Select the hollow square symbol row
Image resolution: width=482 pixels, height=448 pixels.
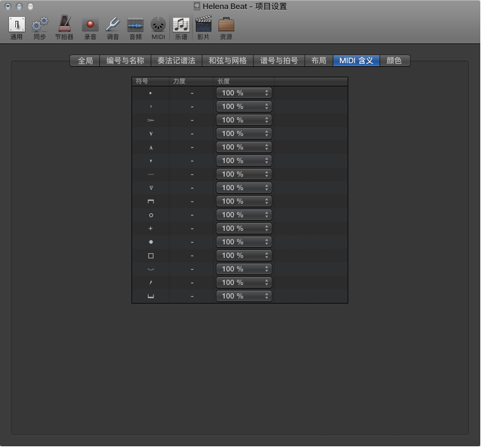tap(151, 256)
